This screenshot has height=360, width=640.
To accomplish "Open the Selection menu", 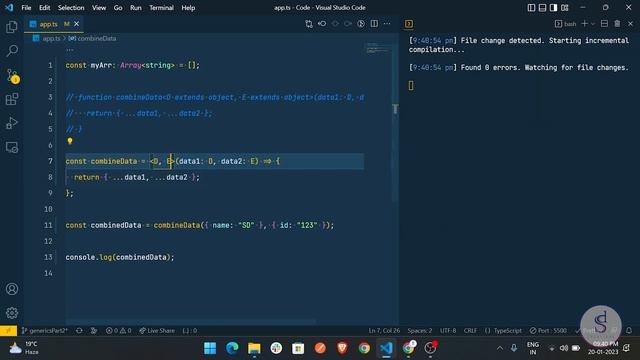I will [x=71, y=8].
